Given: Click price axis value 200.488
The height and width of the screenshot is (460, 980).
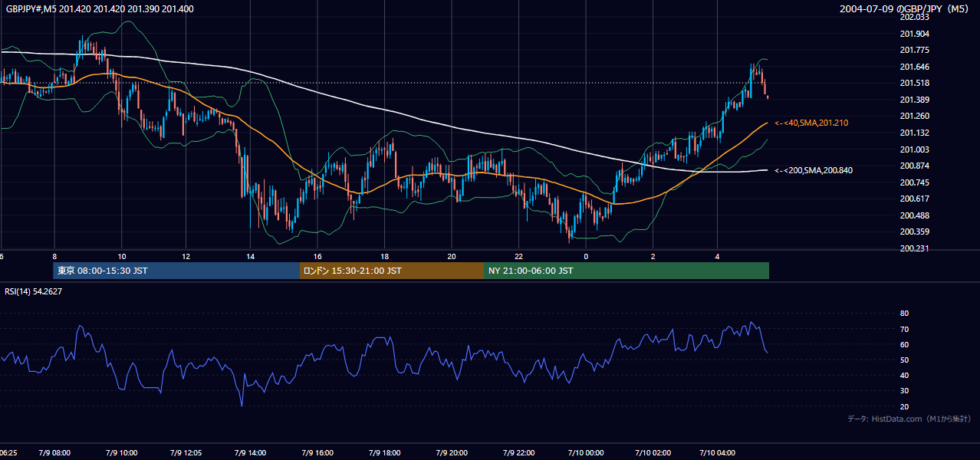Looking at the screenshot, I should click(x=913, y=215).
